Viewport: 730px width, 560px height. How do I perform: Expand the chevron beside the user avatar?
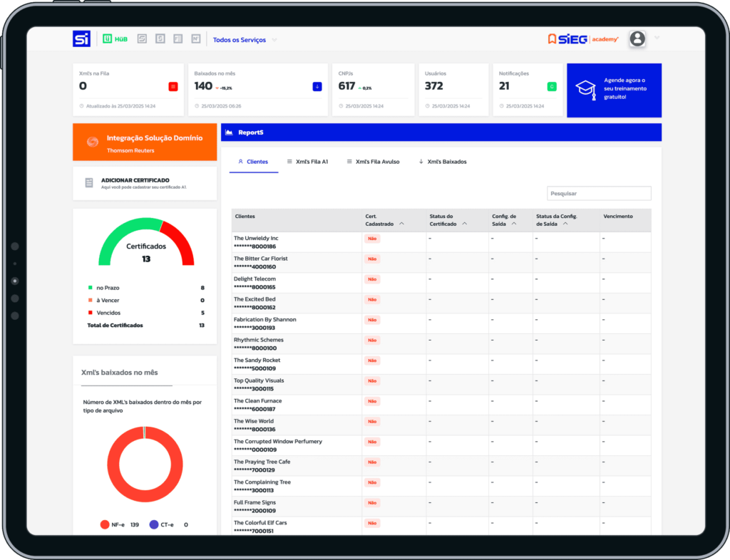tap(657, 38)
